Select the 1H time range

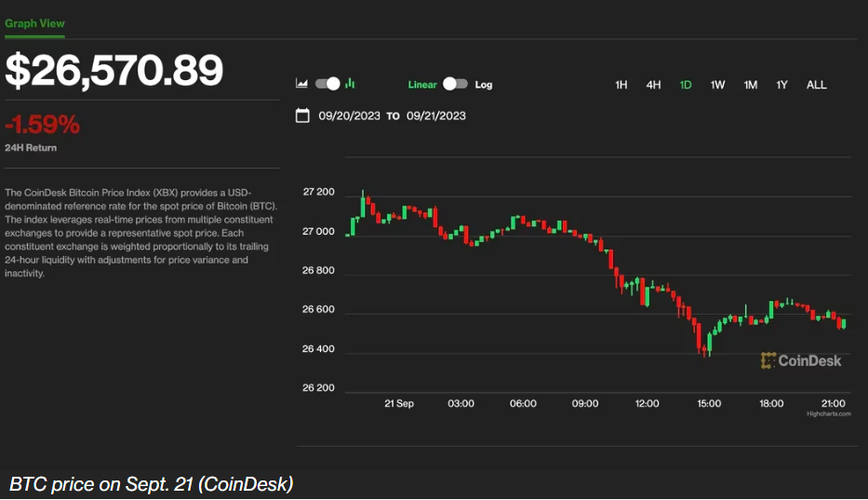coord(621,85)
